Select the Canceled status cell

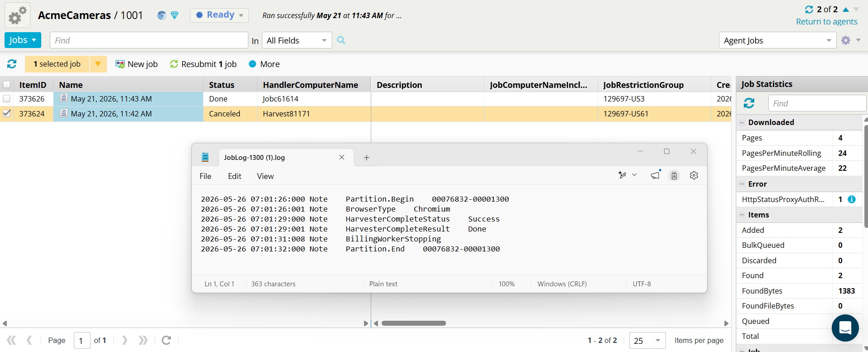[230, 114]
